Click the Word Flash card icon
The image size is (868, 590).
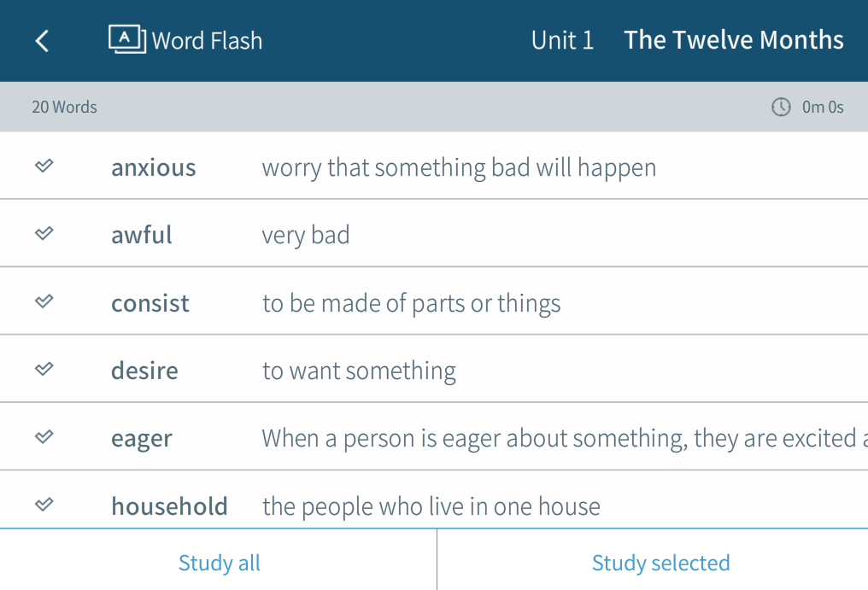click(x=127, y=39)
